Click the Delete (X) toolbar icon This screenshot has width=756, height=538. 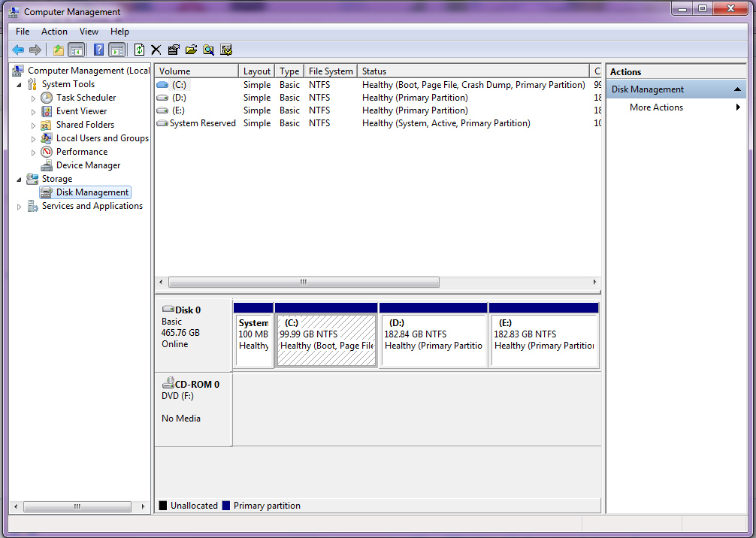(156, 50)
